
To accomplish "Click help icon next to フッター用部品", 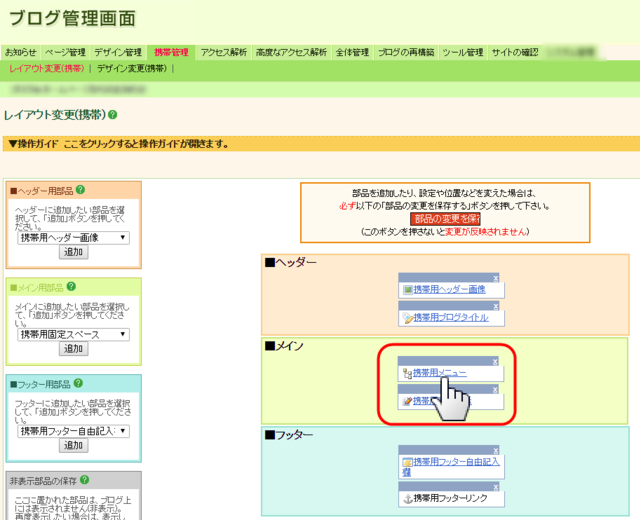I will (x=81, y=383).
